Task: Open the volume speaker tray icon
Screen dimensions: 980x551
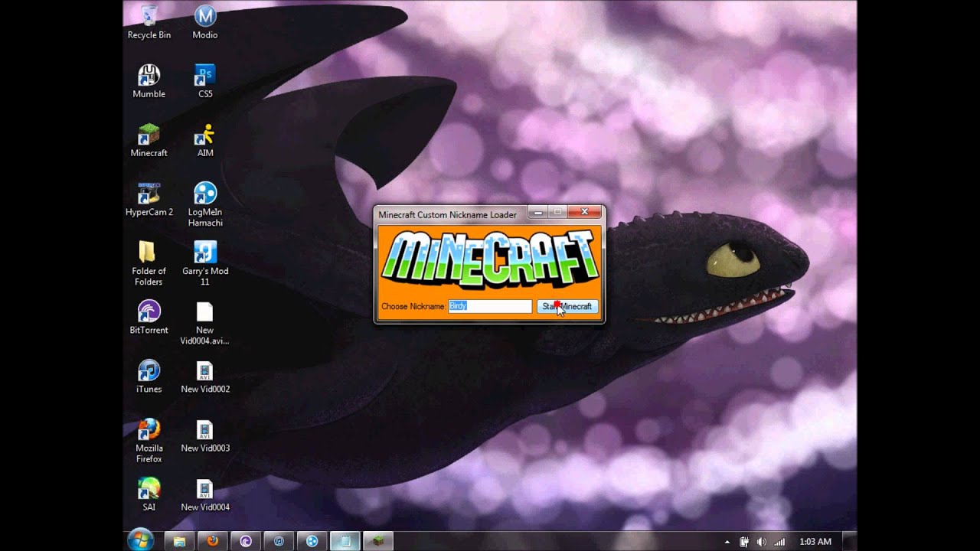Action: click(761, 542)
